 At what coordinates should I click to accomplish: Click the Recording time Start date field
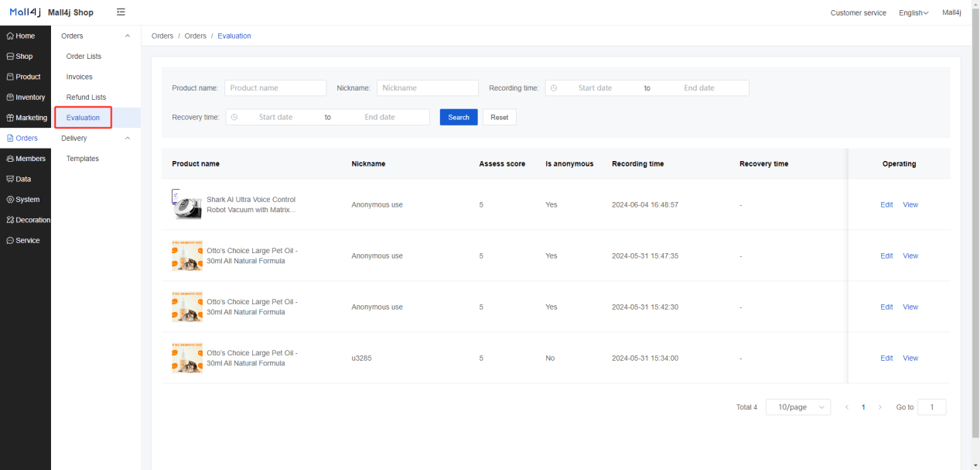coord(595,88)
